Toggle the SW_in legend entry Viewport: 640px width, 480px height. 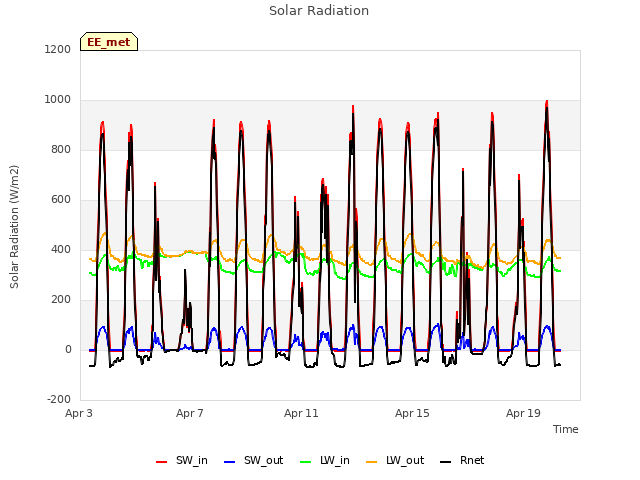pyautogui.click(x=182, y=461)
